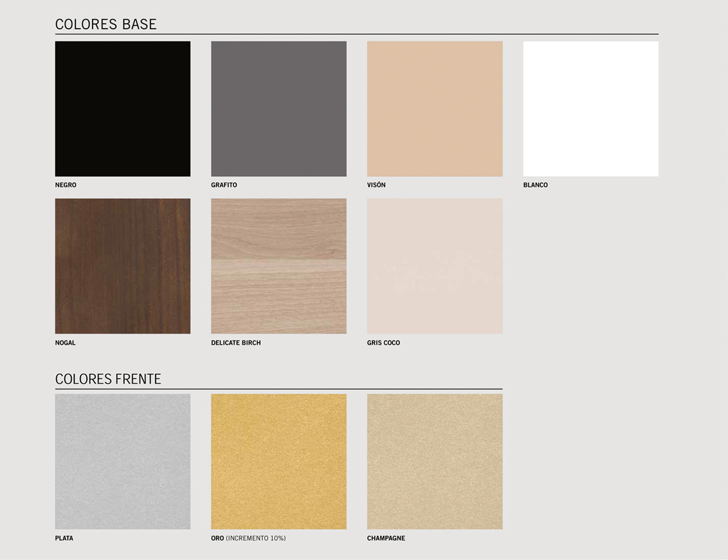Click the GRAFITO text label
The width and height of the screenshot is (728, 560).
(x=224, y=185)
